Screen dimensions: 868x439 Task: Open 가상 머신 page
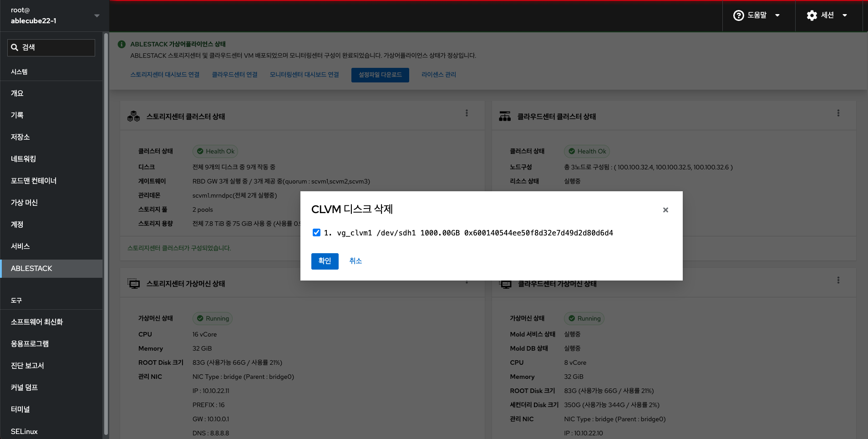point(51,203)
